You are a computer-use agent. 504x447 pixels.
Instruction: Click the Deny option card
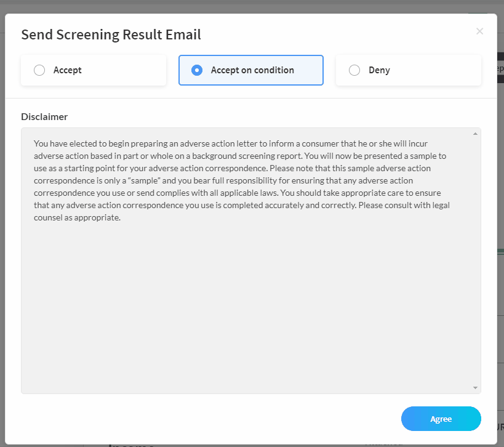pyautogui.click(x=408, y=70)
